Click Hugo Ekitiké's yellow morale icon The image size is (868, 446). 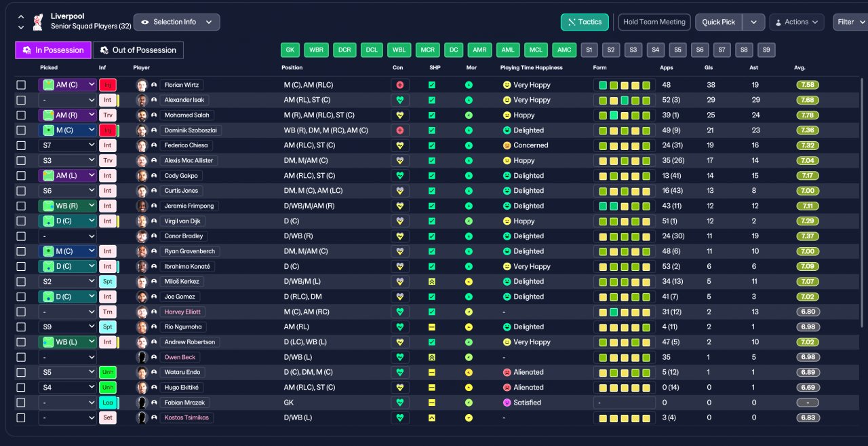coord(469,388)
